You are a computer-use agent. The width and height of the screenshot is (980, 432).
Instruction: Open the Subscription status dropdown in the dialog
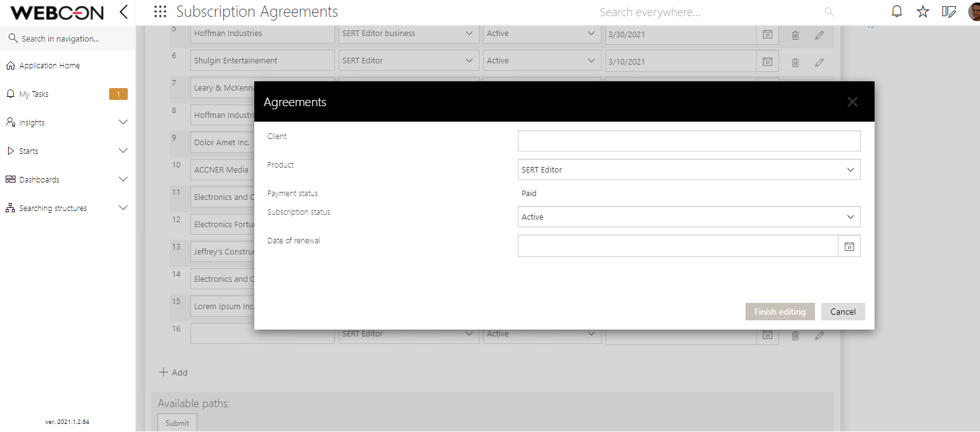click(x=689, y=217)
